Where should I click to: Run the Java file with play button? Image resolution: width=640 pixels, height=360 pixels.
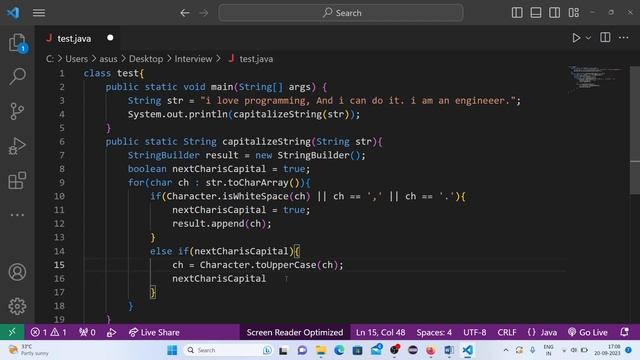pos(576,38)
